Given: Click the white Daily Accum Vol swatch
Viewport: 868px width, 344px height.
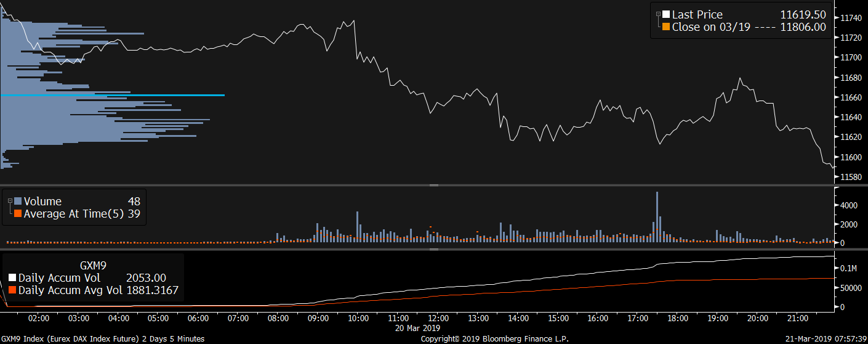Looking at the screenshot, I should [13, 278].
